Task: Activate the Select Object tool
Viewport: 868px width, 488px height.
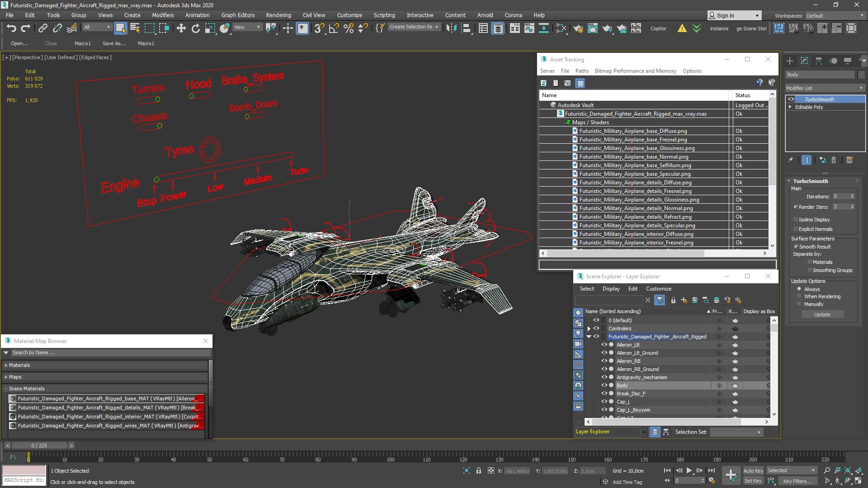Action: click(120, 28)
